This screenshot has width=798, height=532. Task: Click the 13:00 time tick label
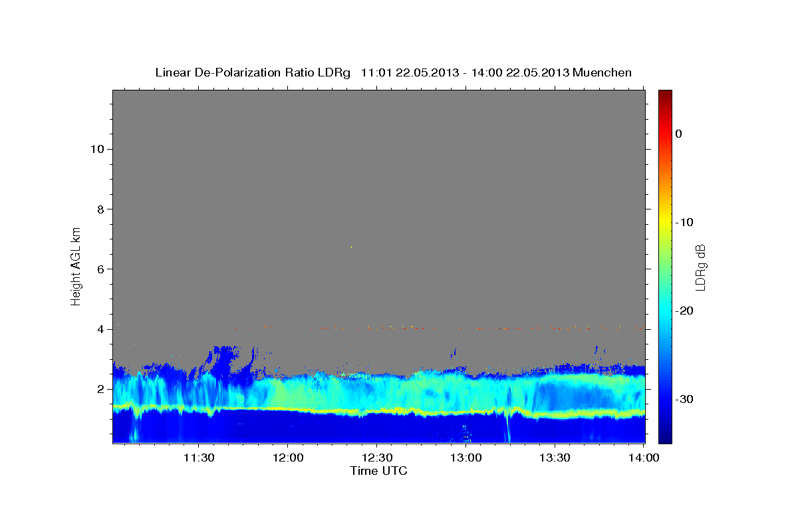coord(465,458)
